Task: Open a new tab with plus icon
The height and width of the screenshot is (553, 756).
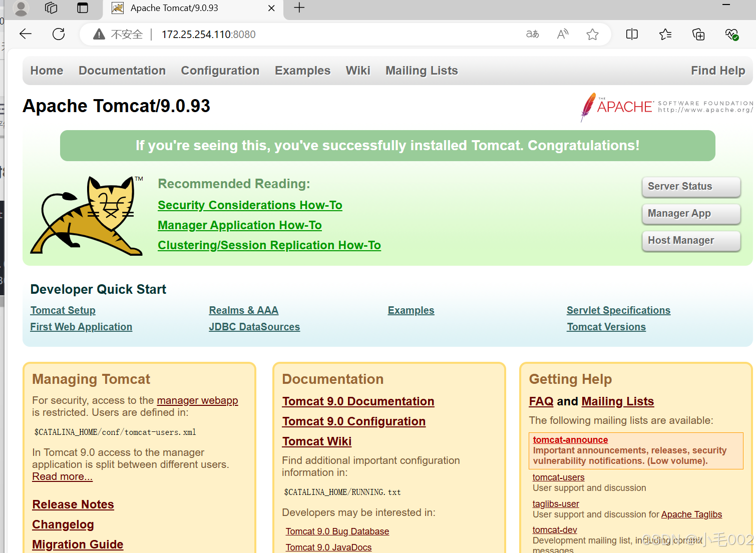Action: 299,8
